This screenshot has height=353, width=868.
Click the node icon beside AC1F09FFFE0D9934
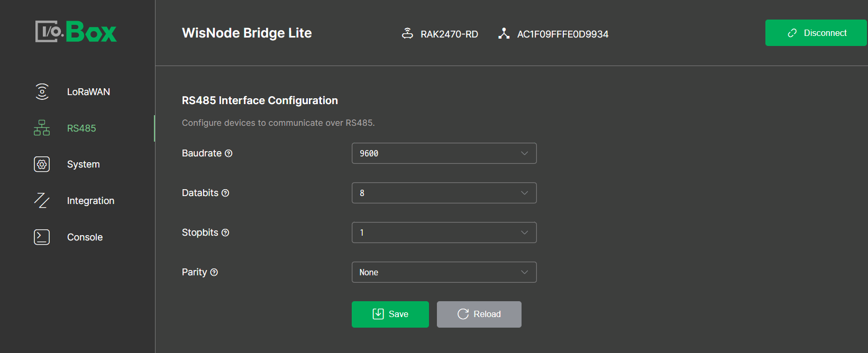click(x=504, y=34)
